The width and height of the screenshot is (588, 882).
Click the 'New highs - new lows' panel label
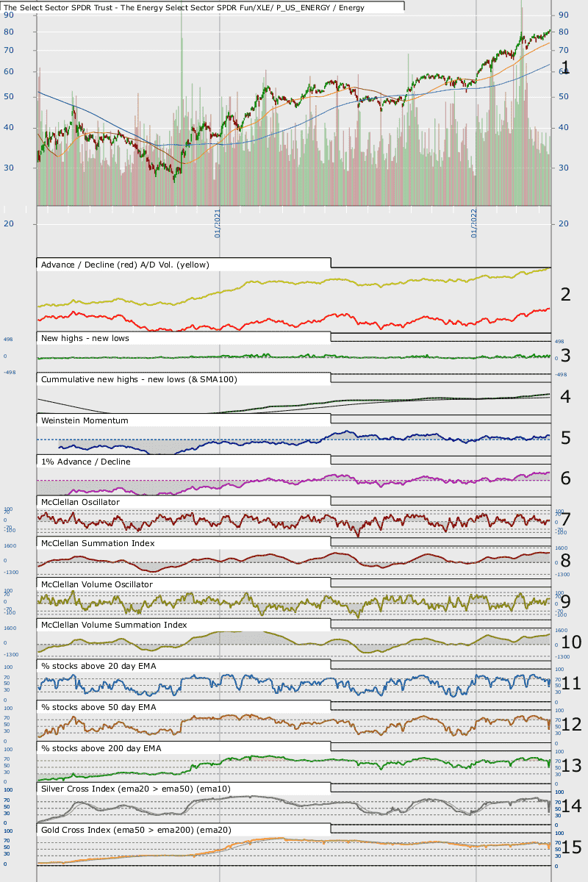[85, 337]
